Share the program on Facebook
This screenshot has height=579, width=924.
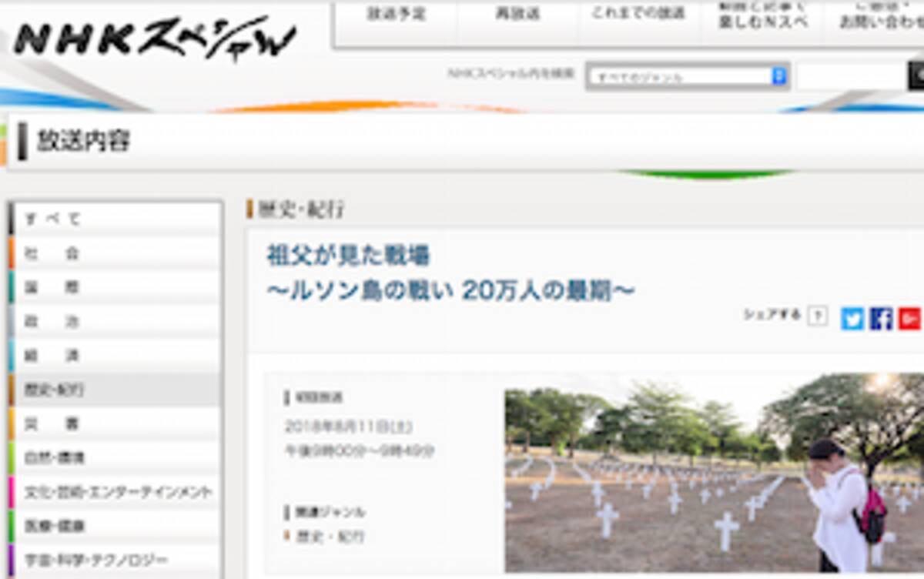pyautogui.click(x=881, y=318)
